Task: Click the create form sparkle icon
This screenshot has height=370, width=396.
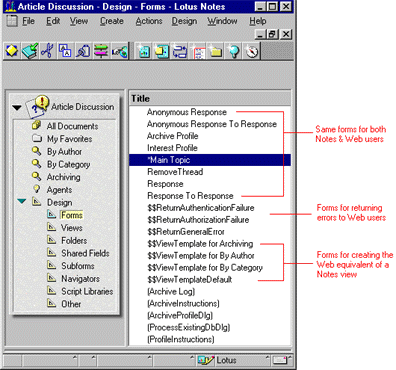Action: pyautogui.click(x=144, y=51)
